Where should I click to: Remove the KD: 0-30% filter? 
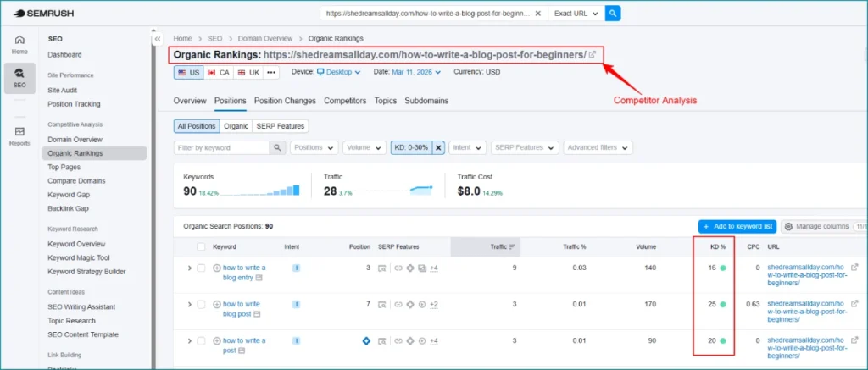coord(438,147)
